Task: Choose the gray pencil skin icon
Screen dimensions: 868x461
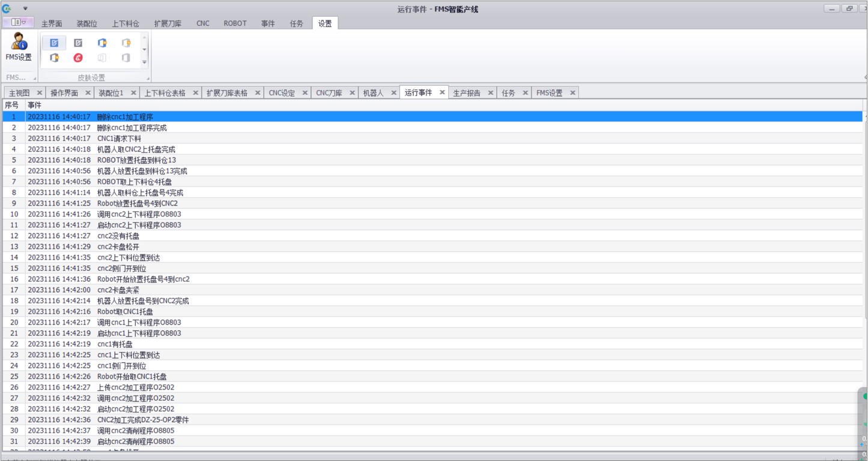Action: [x=78, y=43]
